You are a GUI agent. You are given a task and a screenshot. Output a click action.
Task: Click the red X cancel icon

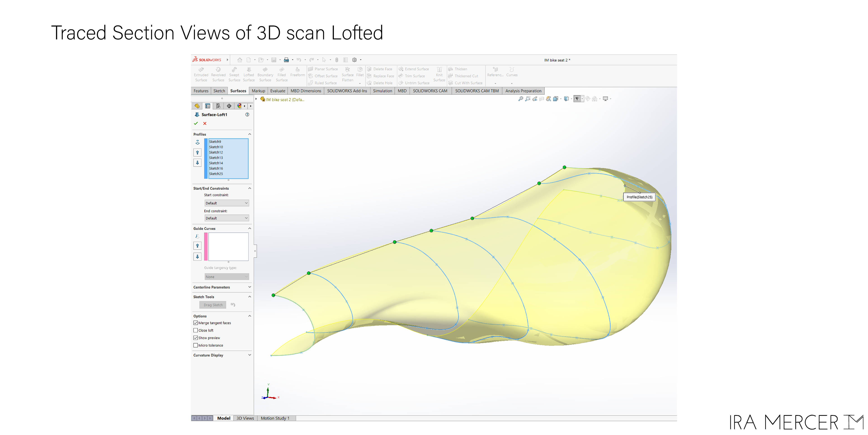(x=205, y=124)
